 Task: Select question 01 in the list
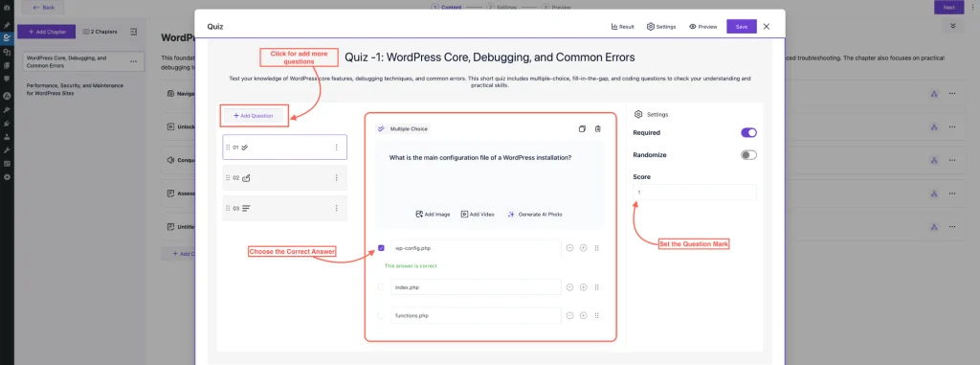click(284, 148)
